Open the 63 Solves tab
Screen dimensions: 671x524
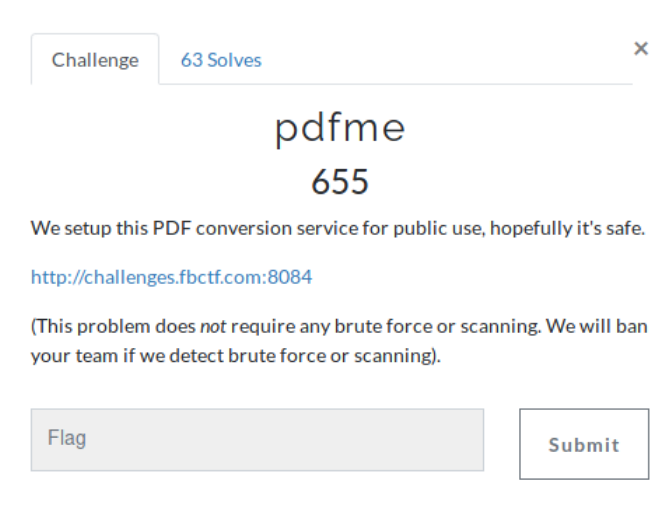click(x=221, y=60)
